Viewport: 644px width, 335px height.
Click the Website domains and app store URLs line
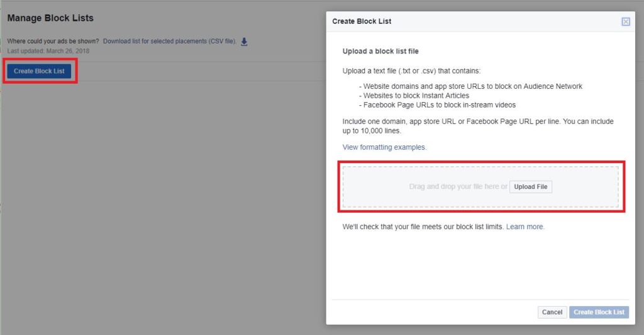point(470,86)
